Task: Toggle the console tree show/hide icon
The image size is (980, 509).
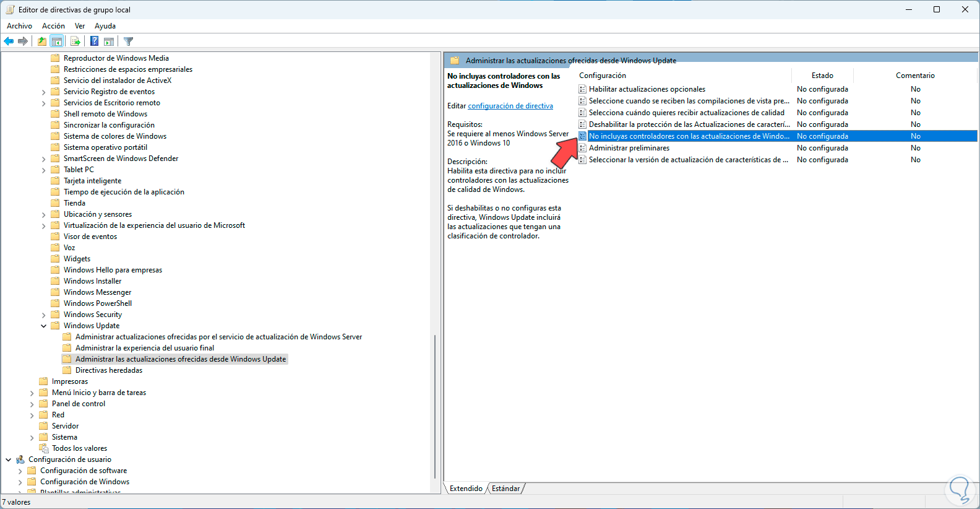Action: pos(57,41)
